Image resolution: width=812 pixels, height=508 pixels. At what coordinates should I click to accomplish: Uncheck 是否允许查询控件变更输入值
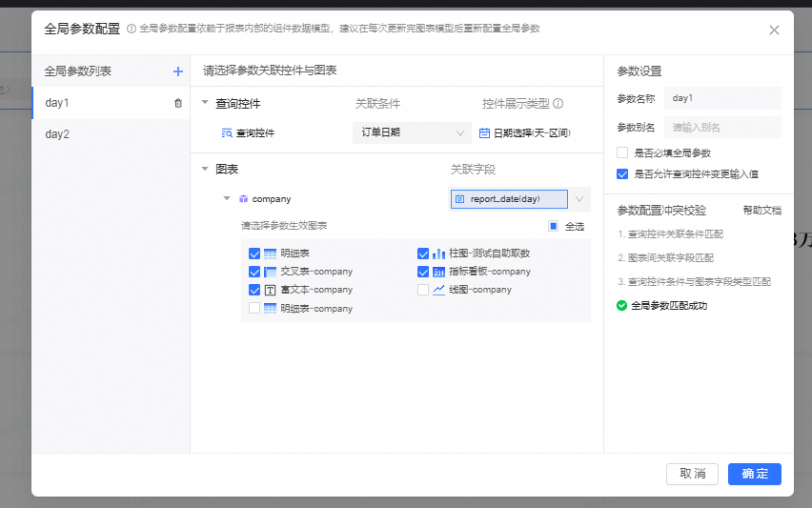[622, 174]
